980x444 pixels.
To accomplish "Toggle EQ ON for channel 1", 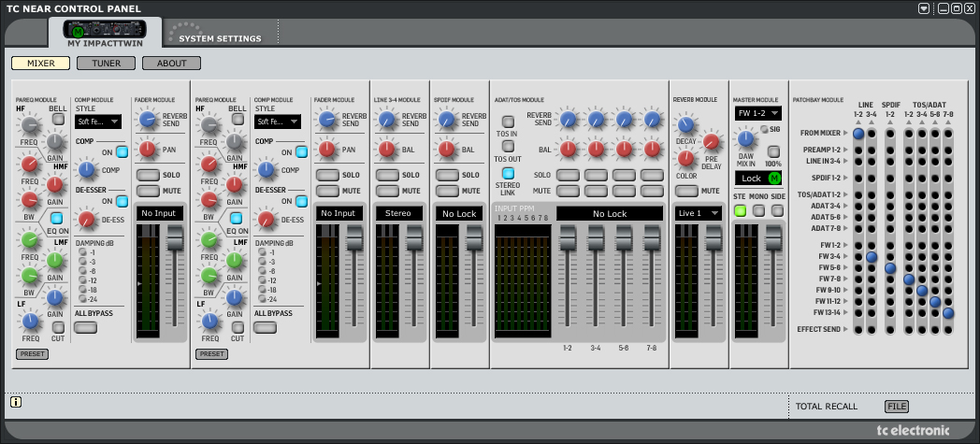I will click(x=57, y=218).
